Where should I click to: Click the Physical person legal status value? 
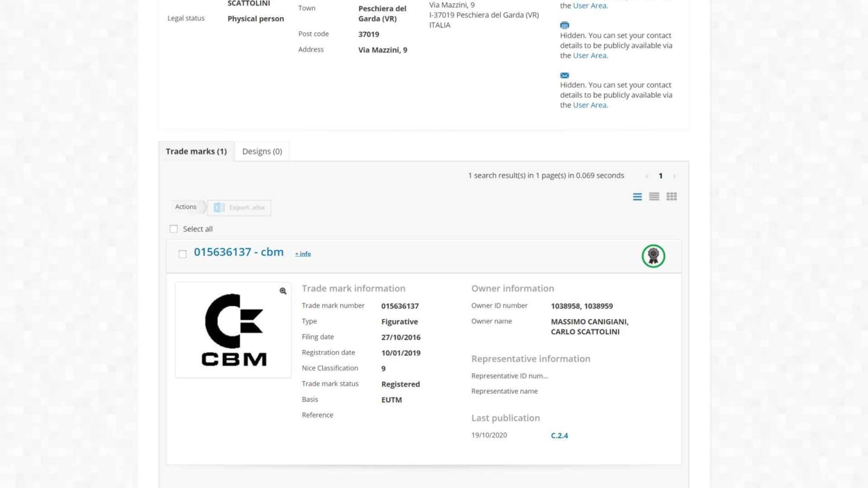(256, 19)
